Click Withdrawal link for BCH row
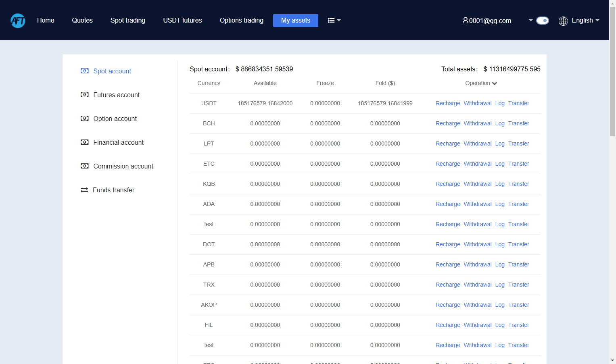Screen dimensions: 616x364 point(478,123)
